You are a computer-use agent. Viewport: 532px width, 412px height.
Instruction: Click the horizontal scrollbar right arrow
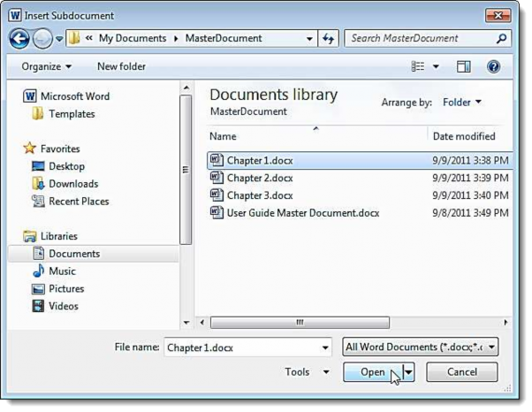[505, 323]
